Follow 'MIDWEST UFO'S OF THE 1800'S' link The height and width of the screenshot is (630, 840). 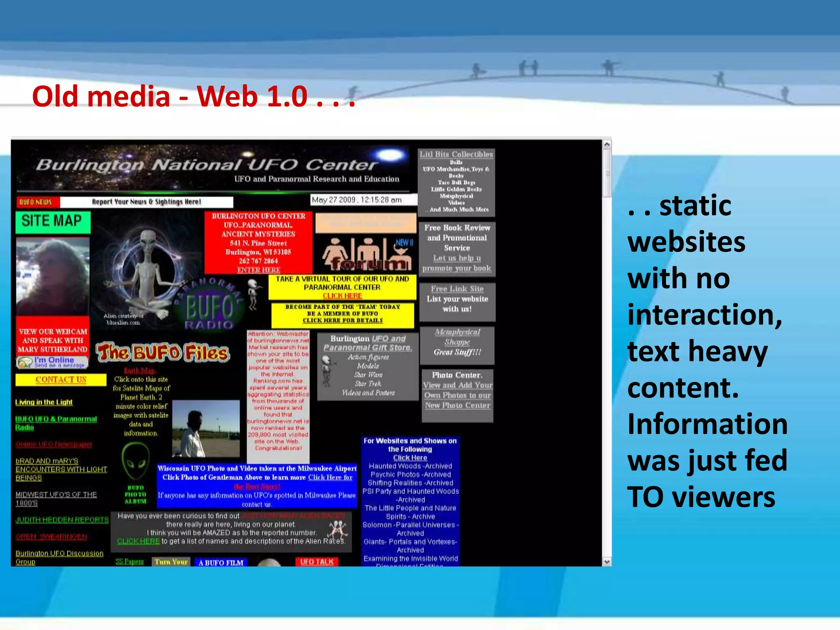pos(56,499)
